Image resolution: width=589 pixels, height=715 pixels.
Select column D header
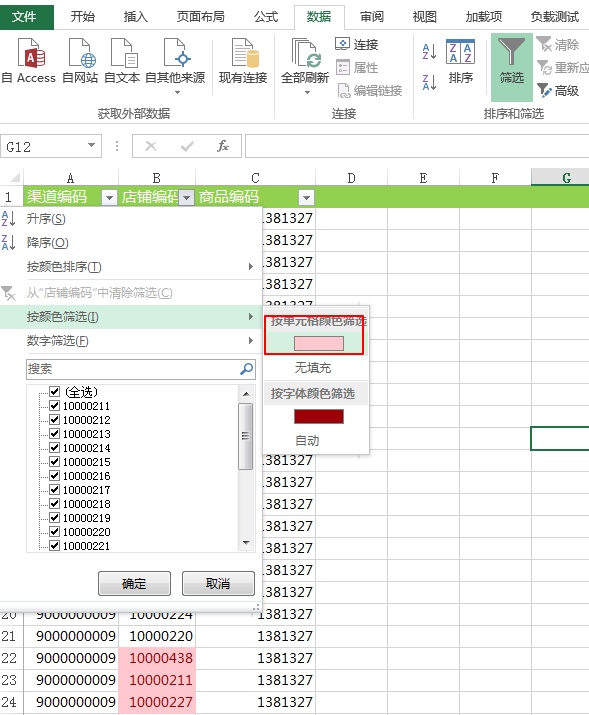tap(351, 177)
